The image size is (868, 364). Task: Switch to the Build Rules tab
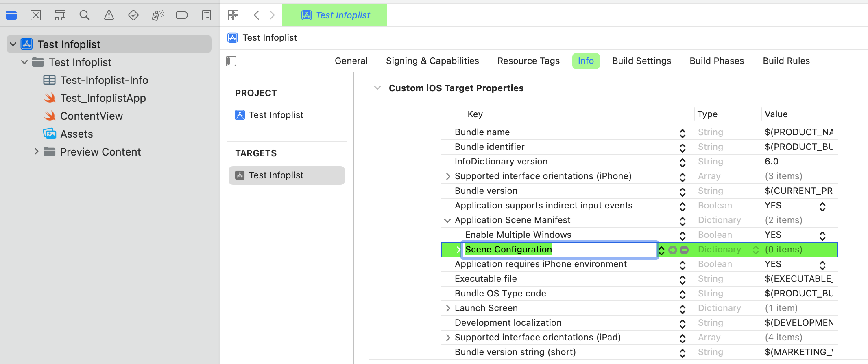pyautogui.click(x=786, y=61)
